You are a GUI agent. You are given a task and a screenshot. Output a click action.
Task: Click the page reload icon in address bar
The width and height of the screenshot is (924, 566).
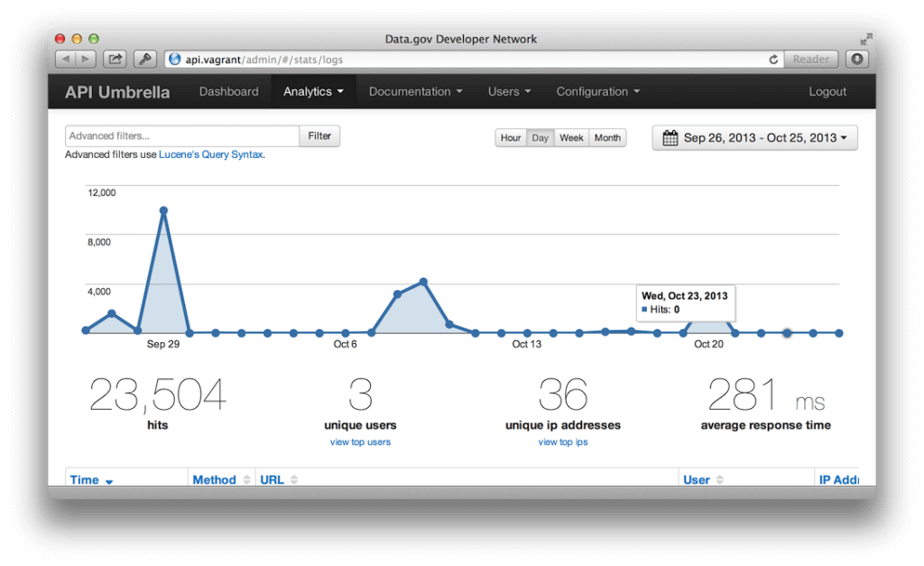tap(773, 59)
